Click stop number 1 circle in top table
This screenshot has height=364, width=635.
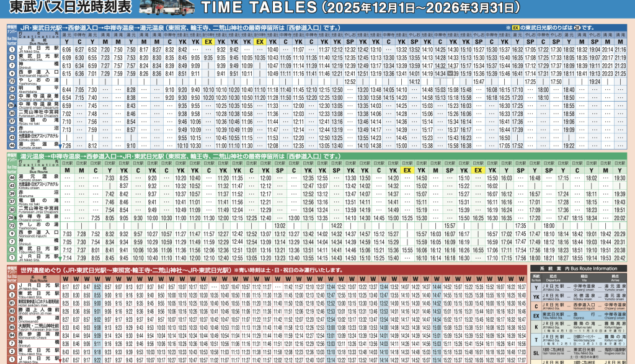(x=12, y=50)
